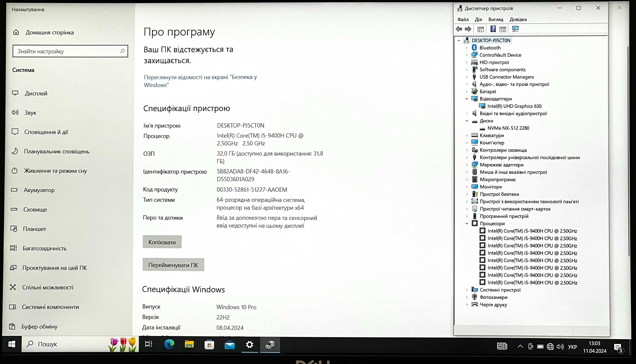Expand the Клавіатури category

[x=467, y=135]
